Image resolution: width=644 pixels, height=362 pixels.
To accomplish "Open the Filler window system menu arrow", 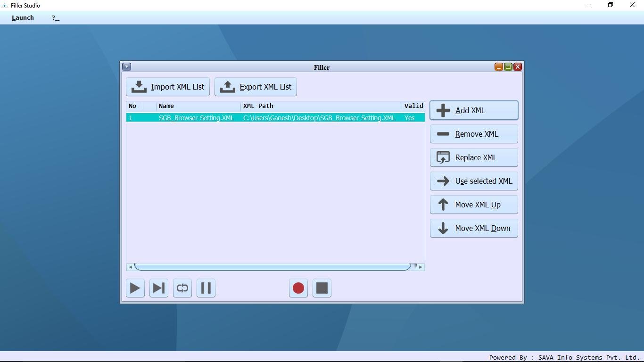I will click(x=126, y=66).
